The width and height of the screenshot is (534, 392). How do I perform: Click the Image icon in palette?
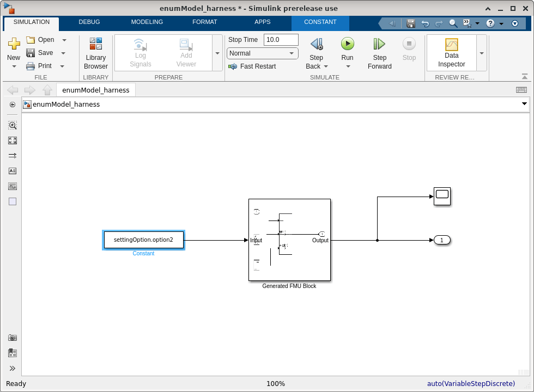coord(13,186)
